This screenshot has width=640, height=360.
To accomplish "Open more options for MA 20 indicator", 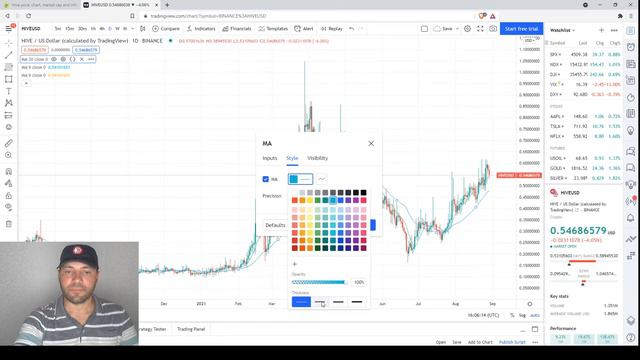I will pyautogui.click(x=91, y=59).
